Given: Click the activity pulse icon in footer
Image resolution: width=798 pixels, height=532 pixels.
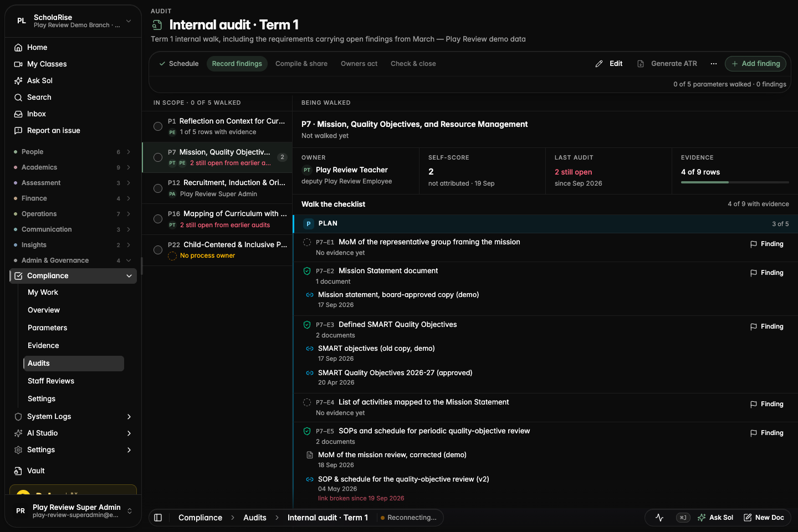Looking at the screenshot, I should coord(659,518).
